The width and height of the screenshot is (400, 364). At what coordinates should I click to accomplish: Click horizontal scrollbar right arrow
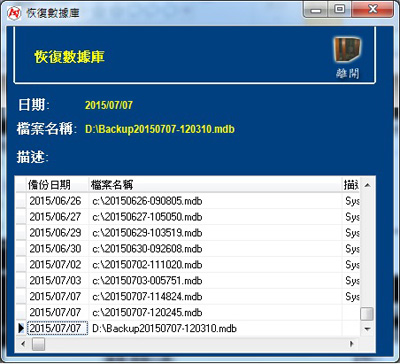pyautogui.click(x=351, y=343)
